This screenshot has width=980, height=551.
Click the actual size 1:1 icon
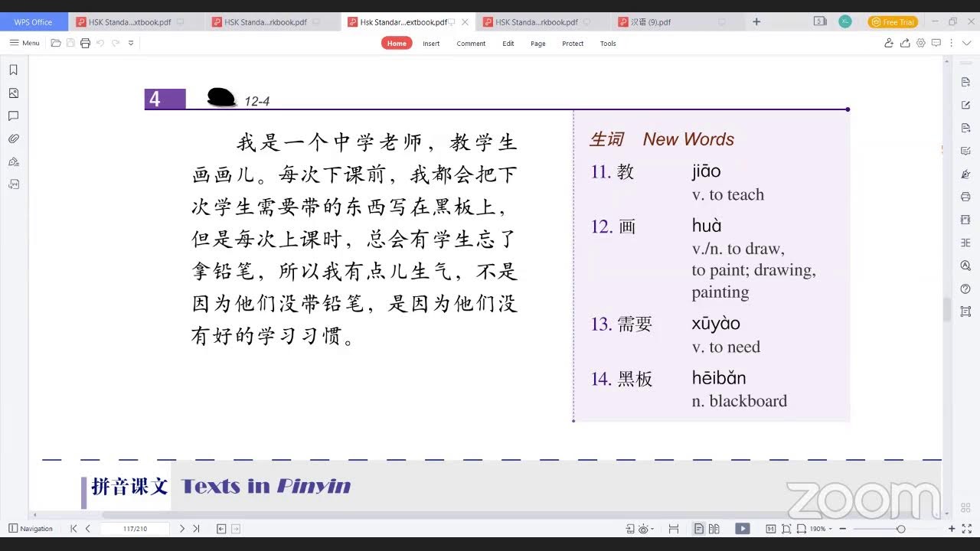[x=770, y=529]
